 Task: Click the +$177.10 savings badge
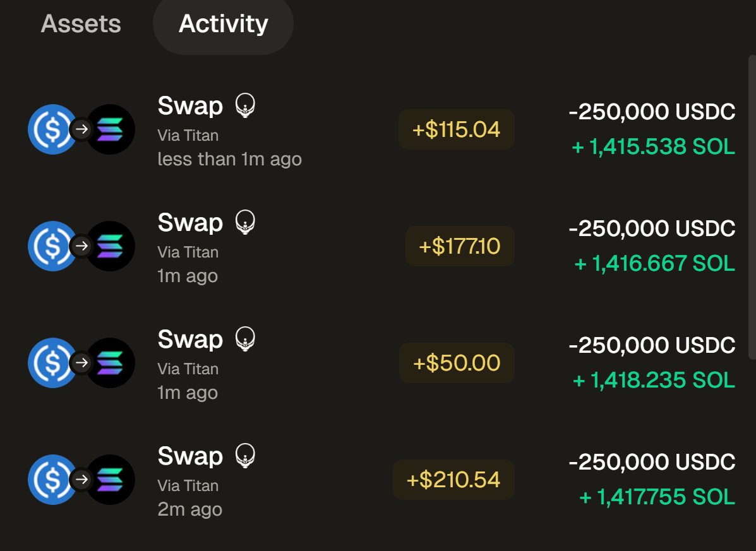coord(460,246)
